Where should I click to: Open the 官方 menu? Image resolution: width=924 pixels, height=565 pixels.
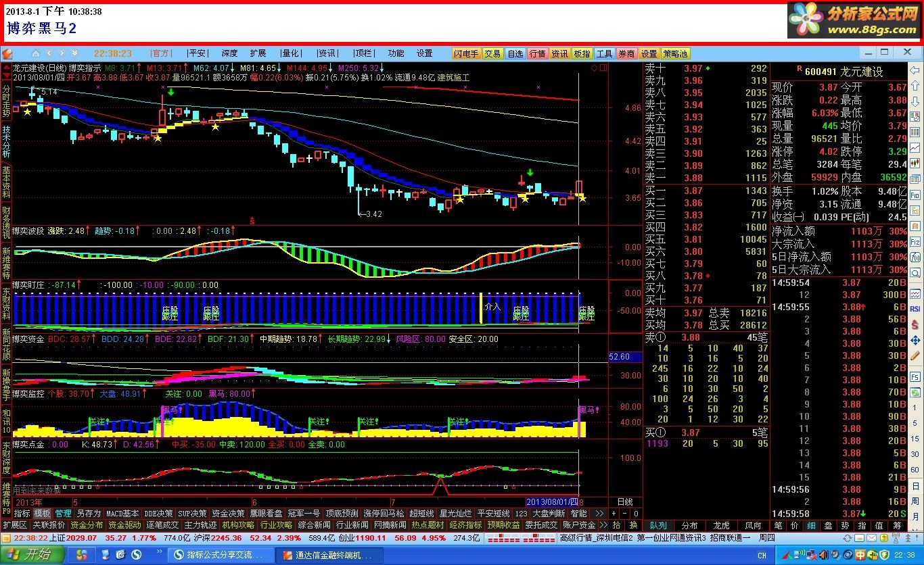[162, 53]
